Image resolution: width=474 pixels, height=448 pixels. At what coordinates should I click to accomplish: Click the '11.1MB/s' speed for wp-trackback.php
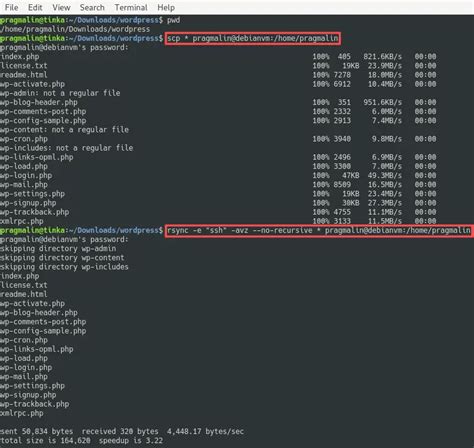[385, 212]
